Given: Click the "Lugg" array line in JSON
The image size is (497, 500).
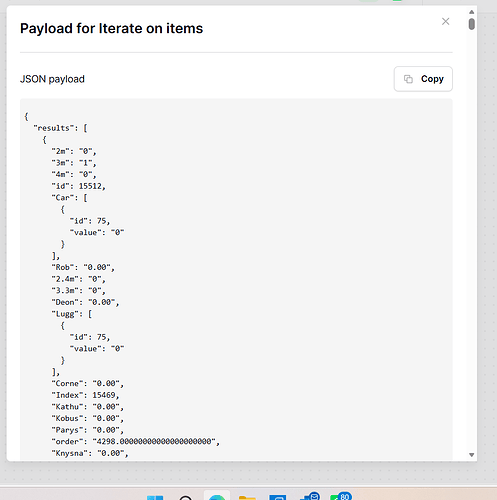Looking at the screenshot, I should pos(72,314).
